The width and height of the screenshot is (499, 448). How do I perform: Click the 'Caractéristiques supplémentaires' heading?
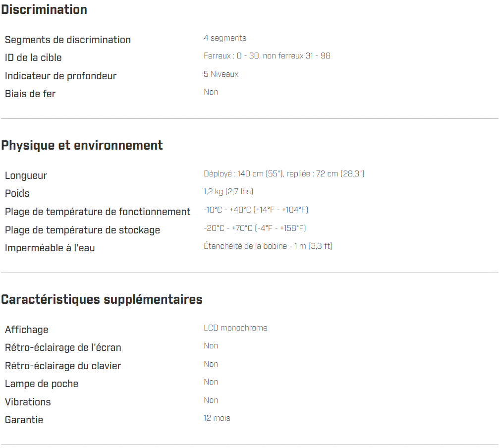point(102,299)
